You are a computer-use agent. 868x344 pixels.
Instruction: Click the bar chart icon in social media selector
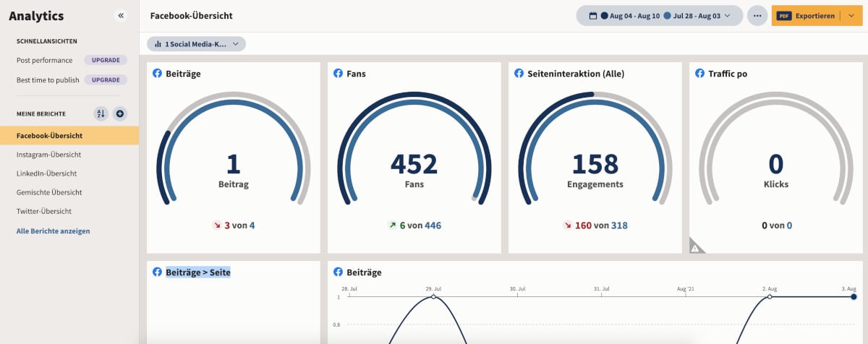(158, 44)
